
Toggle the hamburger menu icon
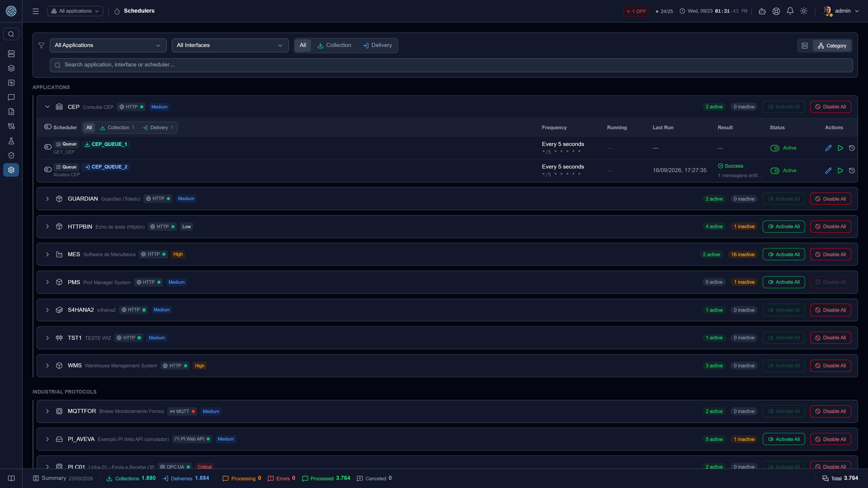(36, 11)
